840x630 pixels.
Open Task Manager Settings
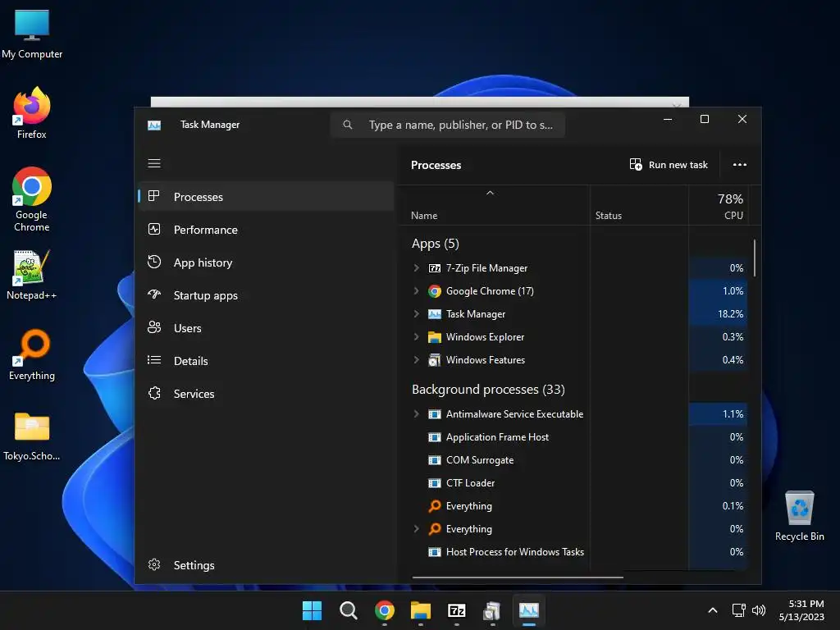[x=267, y=565]
